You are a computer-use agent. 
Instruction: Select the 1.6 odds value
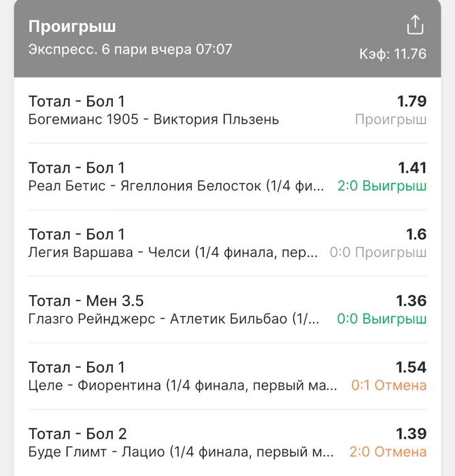coord(416,234)
